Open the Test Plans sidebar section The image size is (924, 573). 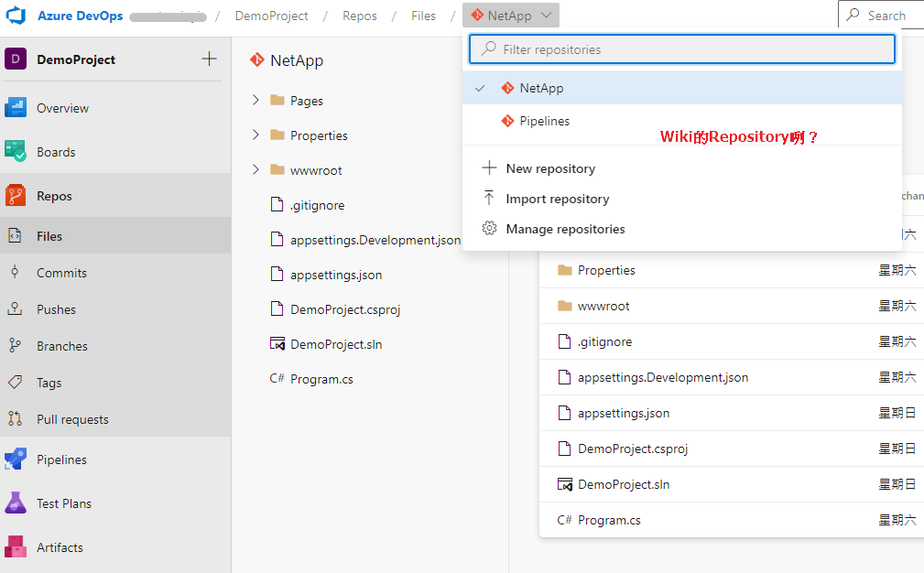115,503
